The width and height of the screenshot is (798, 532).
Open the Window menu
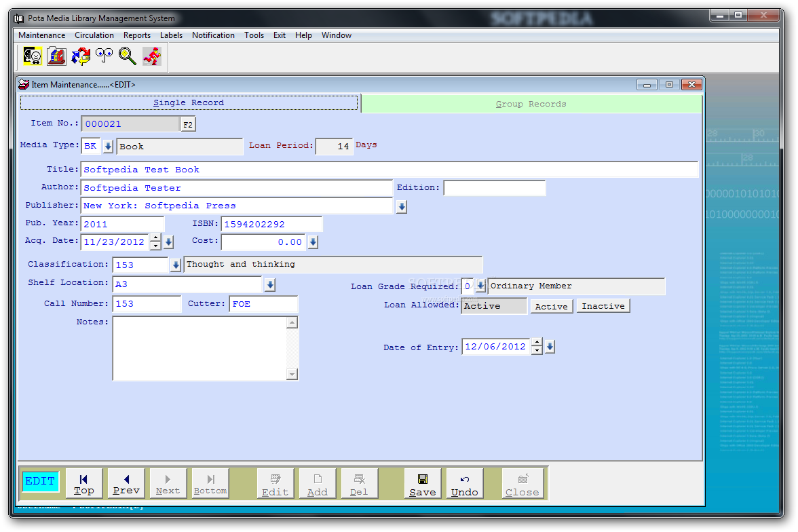(x=337, y=35)
